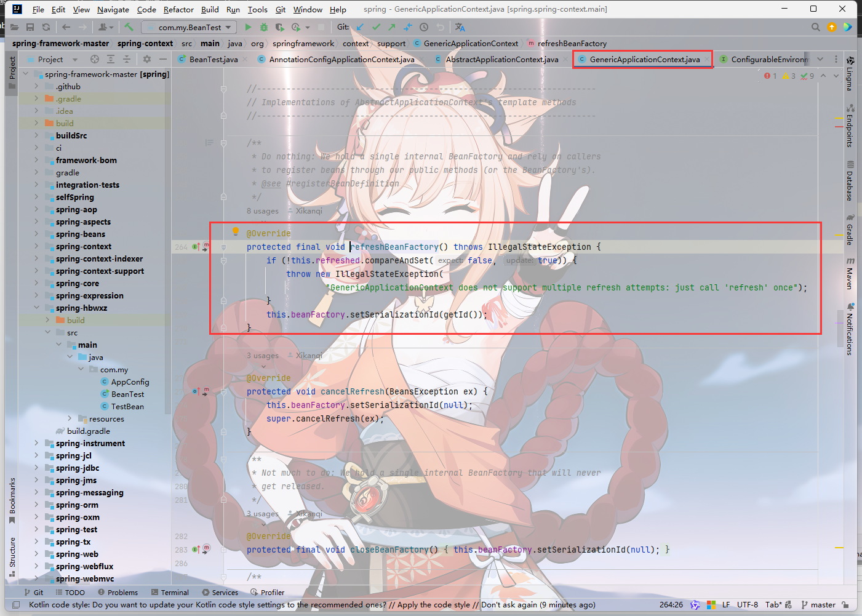The image size is (862, 616).
Task: Collapse the com.my package node
Action: pyautogui.click(x=81, y=369)
